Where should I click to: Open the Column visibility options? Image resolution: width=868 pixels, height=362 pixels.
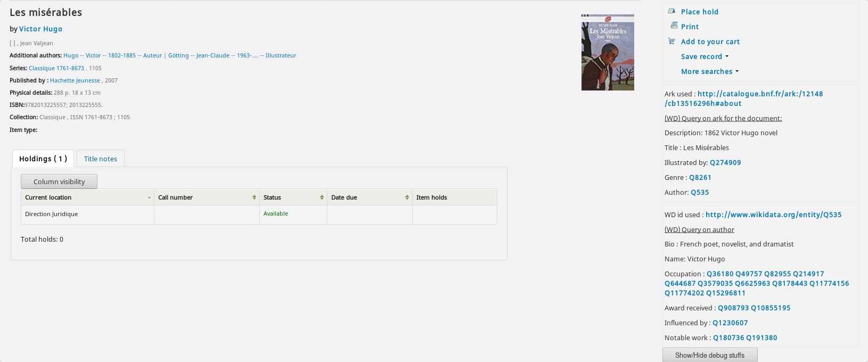59,182
